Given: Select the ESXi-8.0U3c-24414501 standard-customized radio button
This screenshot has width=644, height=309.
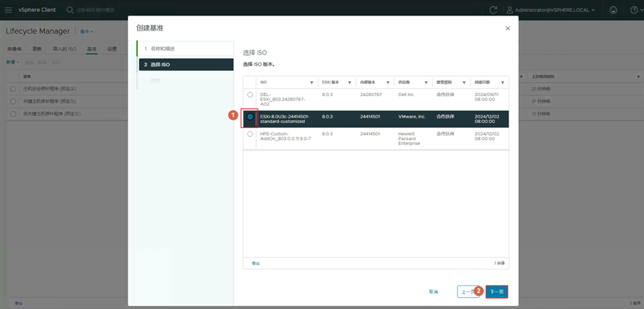Looking at the screenshot, I should coord(250,117).
